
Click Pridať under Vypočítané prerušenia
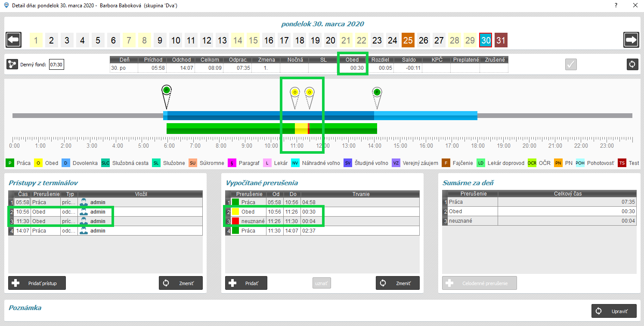pyautogui.click(x=246, y=283)
